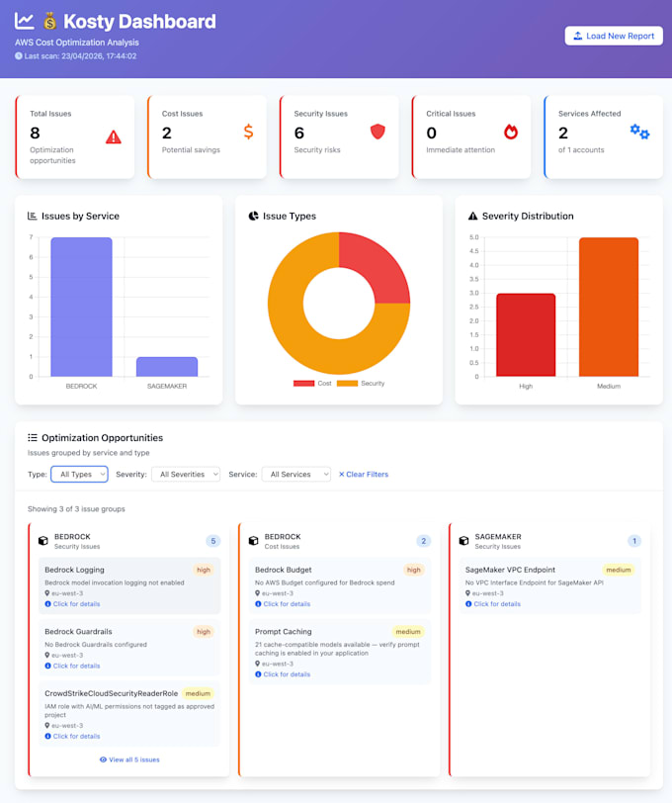Open the All Types filter dropdown
Viewport: 672px width, 803px height.
click(79, 475)
